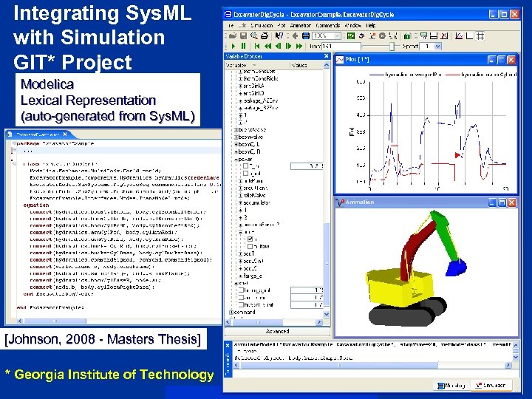Switch to the Simulation tab

(x=491, y=386)
